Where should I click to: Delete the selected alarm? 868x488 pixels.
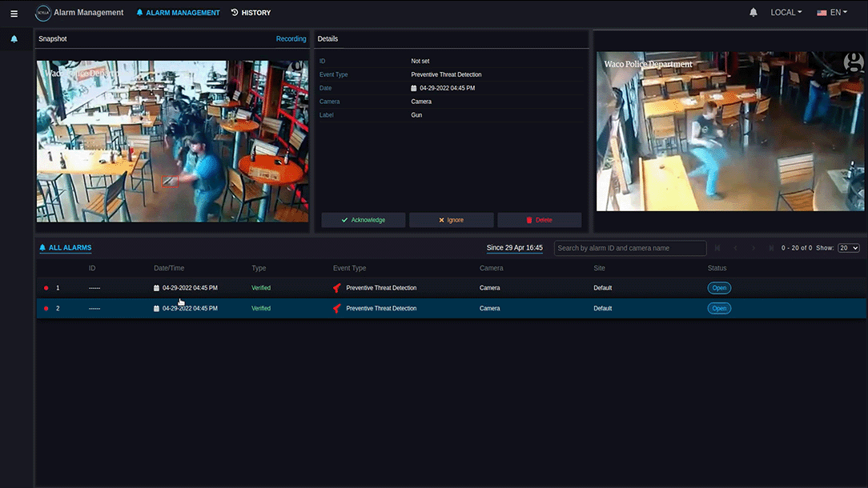tap(539, 220)
